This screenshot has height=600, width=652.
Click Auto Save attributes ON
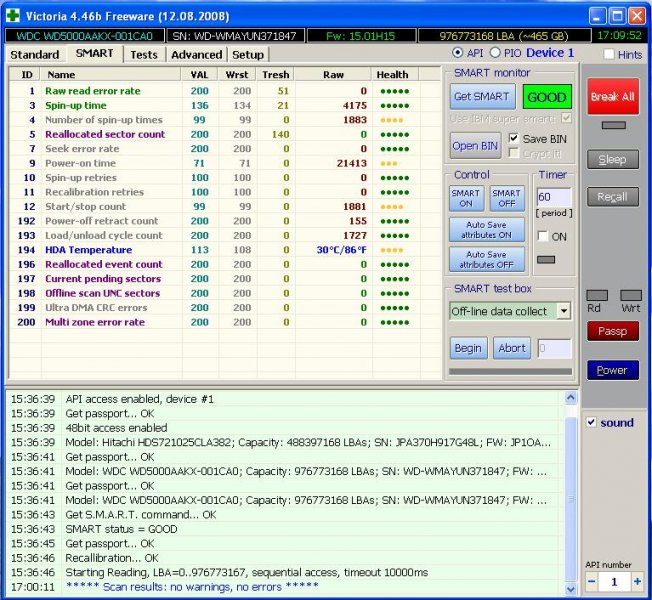[x=488, y=230]
